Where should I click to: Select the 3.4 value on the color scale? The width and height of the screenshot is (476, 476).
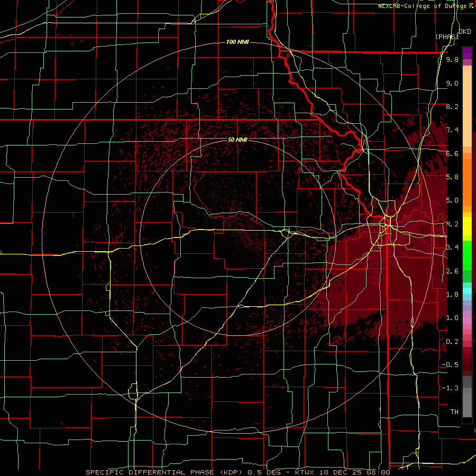[x=452, y=248]
